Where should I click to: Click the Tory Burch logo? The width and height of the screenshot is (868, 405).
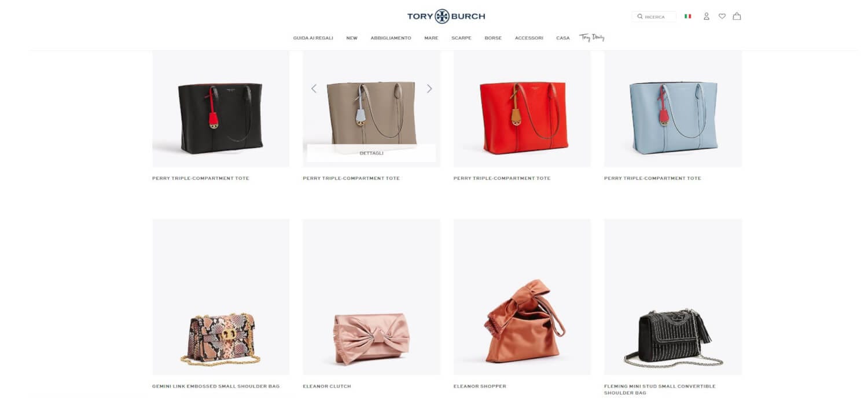click(x=446, y=16)
